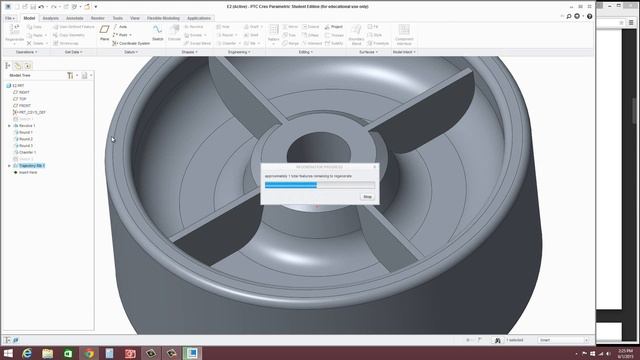Click the Boundary Blend icon
The width and height of the screenshot is (640, 360).
356,30
